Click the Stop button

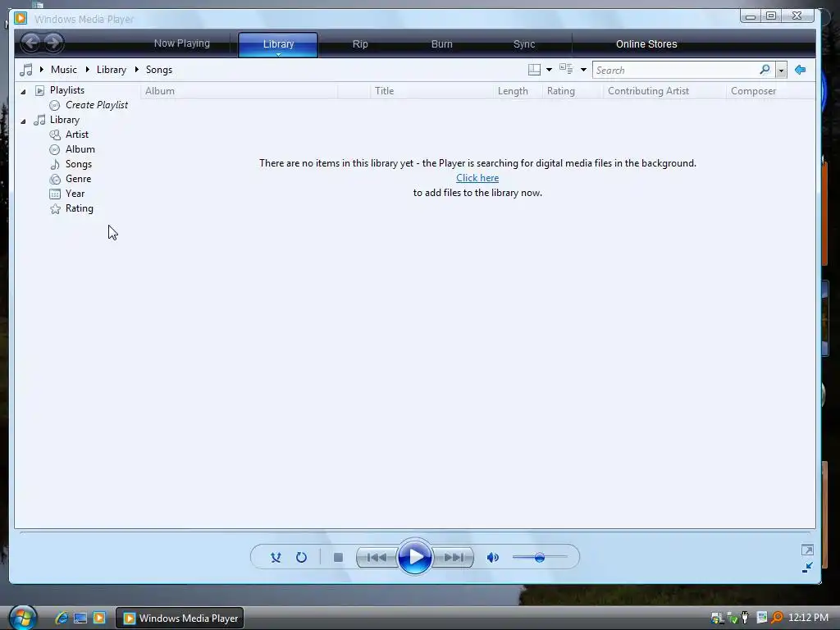tap(338, 558)
